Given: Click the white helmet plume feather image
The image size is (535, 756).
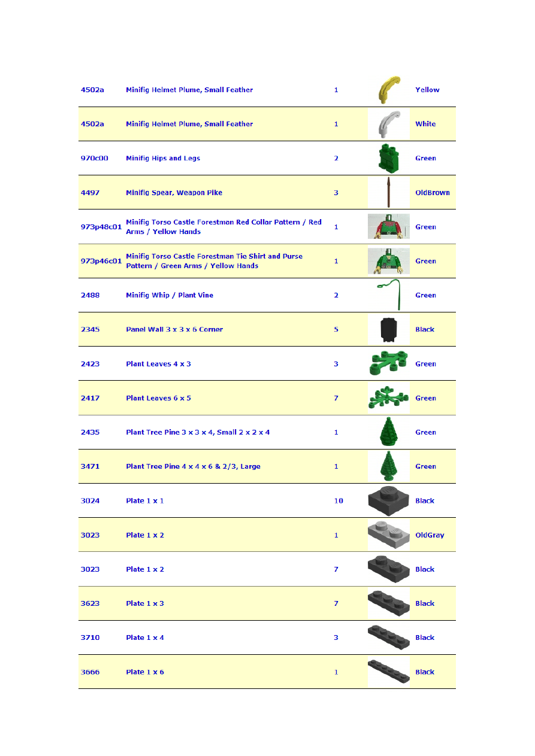Looking at the screenshot, I should coord(388,124).
